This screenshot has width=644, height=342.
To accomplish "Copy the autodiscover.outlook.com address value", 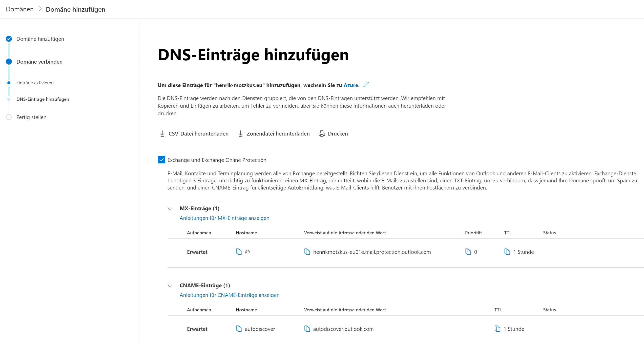I will tap(307, 329).
